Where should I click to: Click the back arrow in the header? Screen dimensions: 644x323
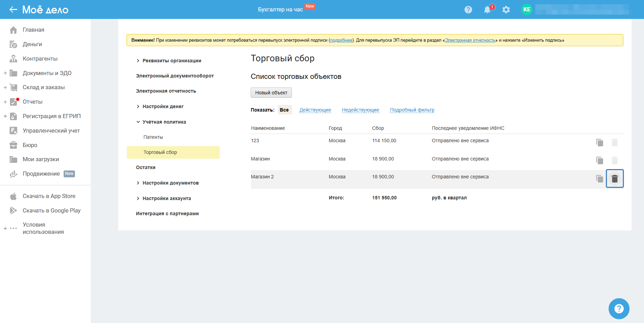click(x=13, y=10)
